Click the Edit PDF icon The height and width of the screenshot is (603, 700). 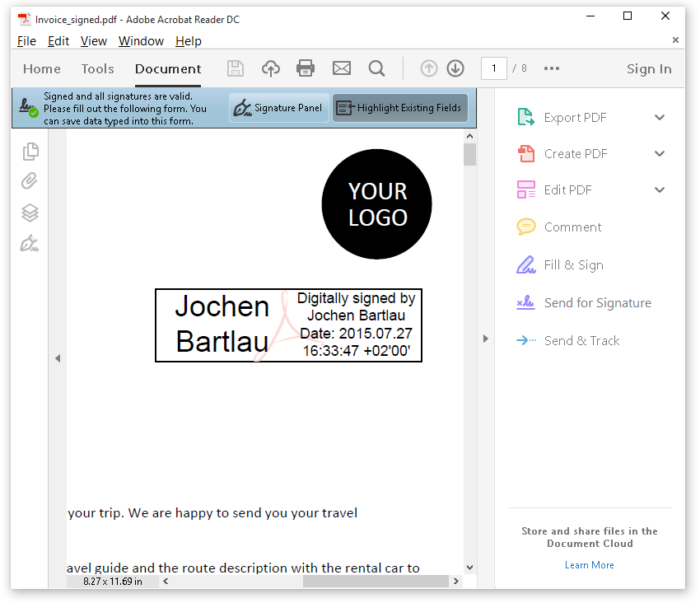point(526,189)
